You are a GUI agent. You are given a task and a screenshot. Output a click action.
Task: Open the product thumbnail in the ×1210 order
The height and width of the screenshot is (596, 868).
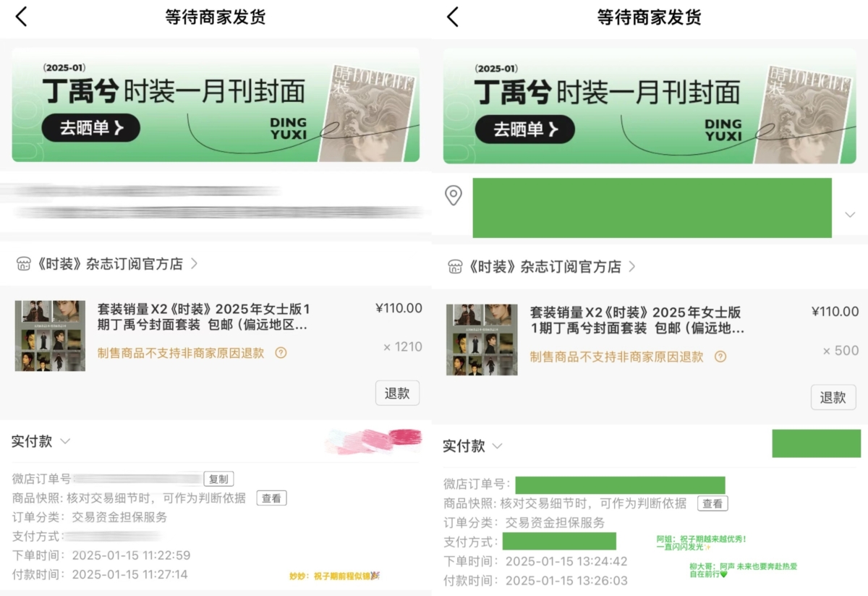(50, 336)
